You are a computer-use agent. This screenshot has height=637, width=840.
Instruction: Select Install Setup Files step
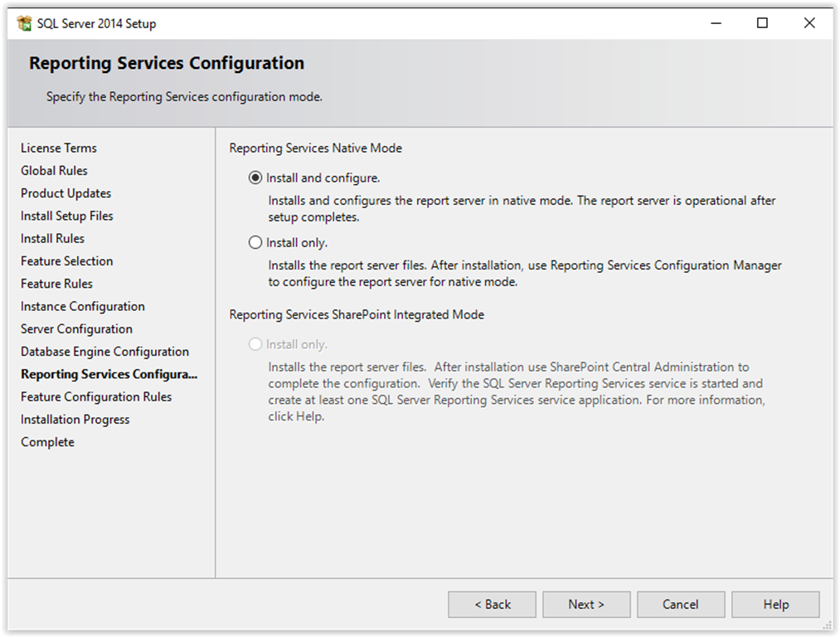67,216
